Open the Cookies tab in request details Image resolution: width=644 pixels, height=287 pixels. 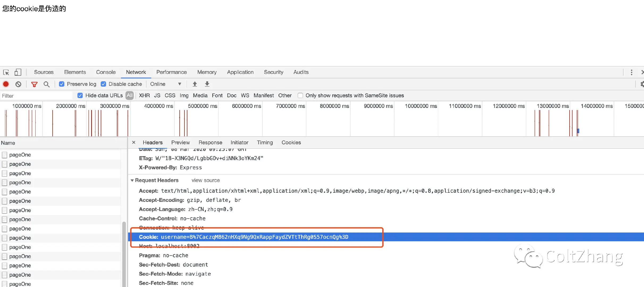click(291, 143)
